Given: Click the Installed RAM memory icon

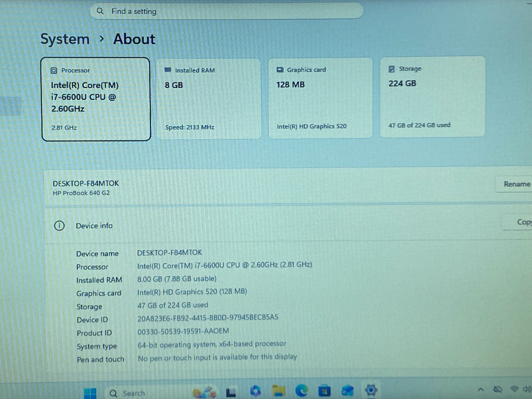Looking at the screenshot, I should (x=168, y=70).
